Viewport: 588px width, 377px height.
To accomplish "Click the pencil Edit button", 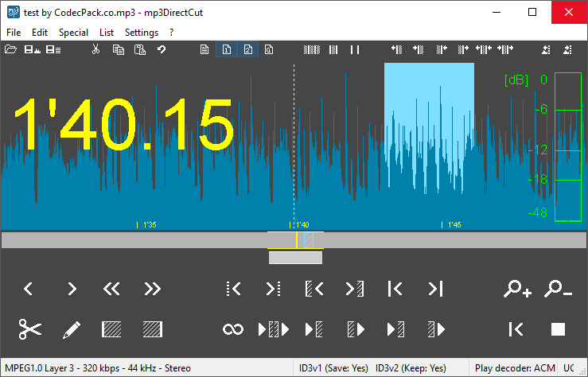I will [72, 329].
